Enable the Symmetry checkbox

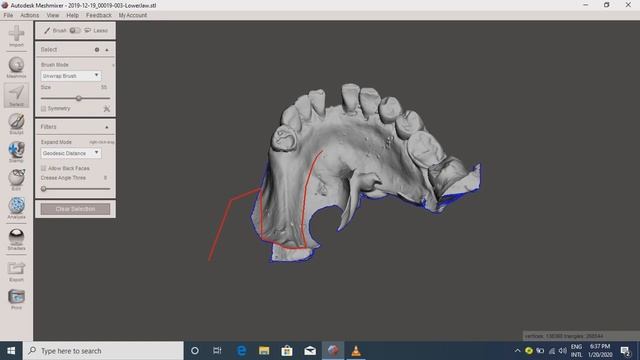(43, 108)
